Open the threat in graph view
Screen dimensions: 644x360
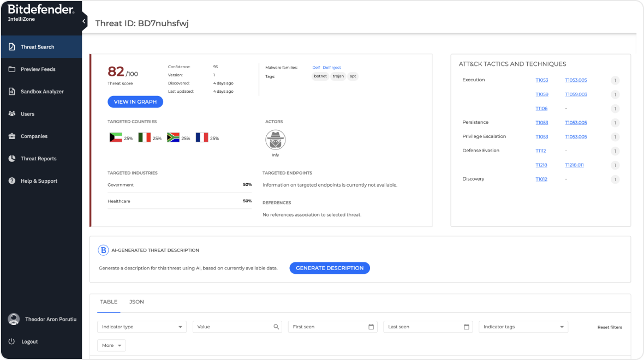135,101
